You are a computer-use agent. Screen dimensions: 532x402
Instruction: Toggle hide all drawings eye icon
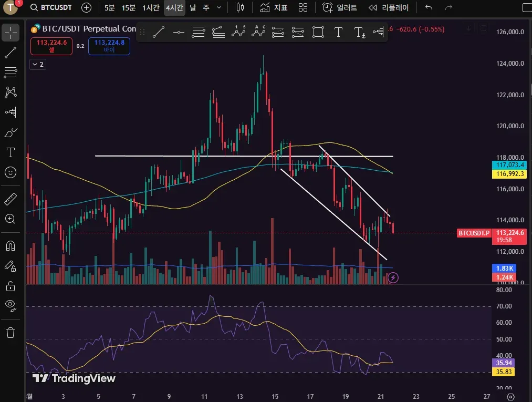(11, 306)
